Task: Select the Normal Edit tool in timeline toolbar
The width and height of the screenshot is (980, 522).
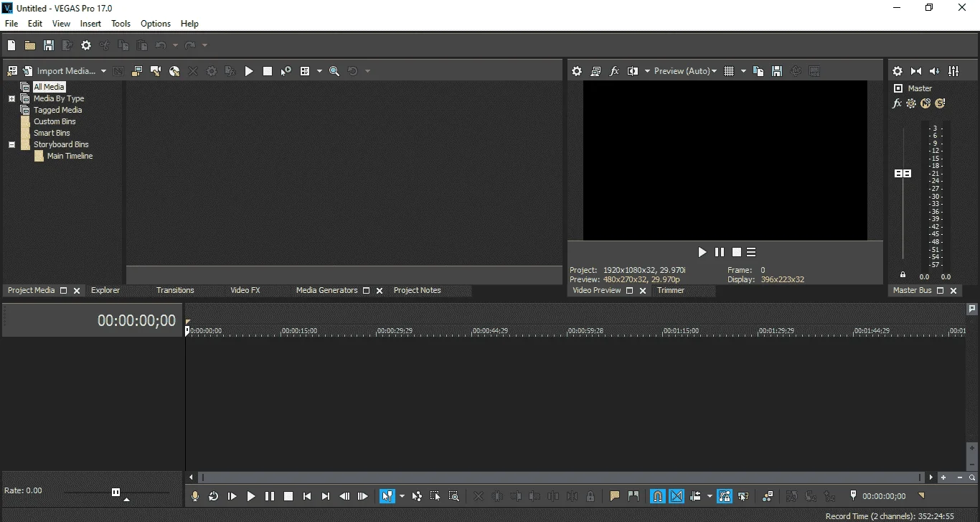Action: [387, 496]
